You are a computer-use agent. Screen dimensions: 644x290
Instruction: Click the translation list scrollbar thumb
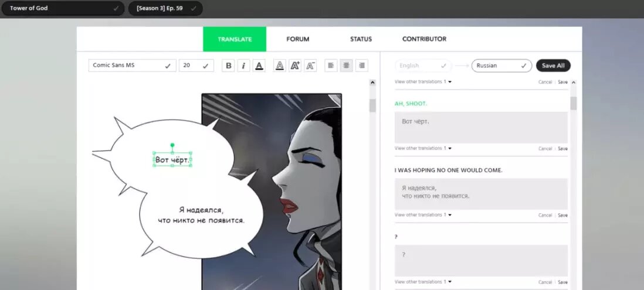pyautogui.click(x=574, y=103)
